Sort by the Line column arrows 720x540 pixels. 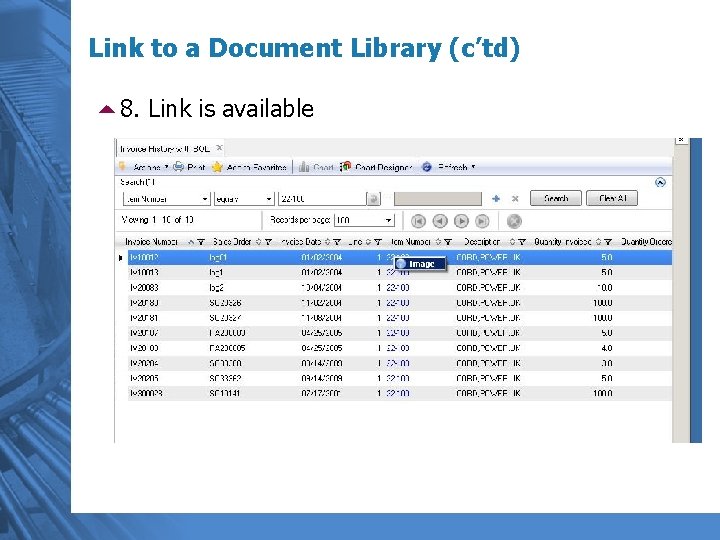(368, 242)
